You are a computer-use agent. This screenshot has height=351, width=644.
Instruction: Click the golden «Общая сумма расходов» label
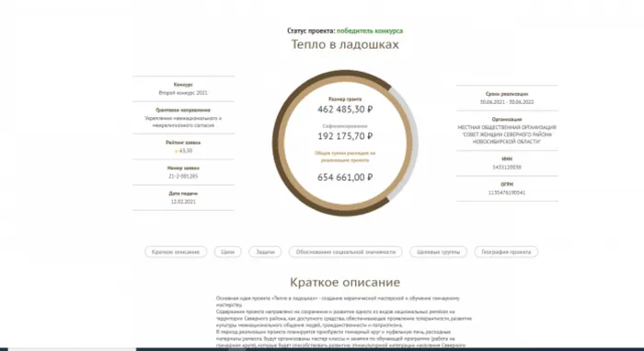pyautogui.click(x=345, y=157)
